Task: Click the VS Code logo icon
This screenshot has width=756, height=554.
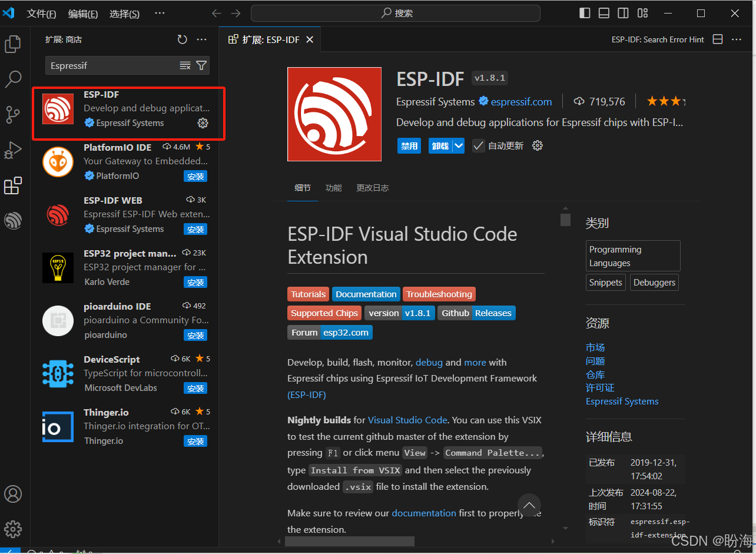Action: coord(9,13)
